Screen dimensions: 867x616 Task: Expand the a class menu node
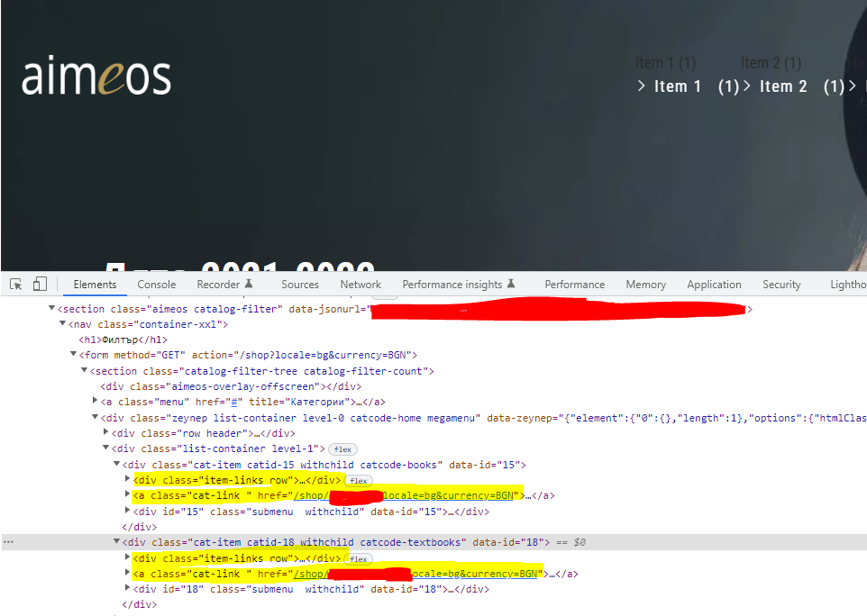(95, 401)
